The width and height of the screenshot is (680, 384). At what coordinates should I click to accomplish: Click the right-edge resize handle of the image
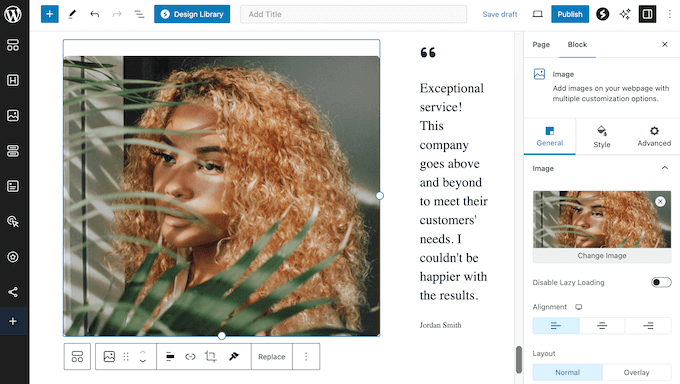(379, 196)
